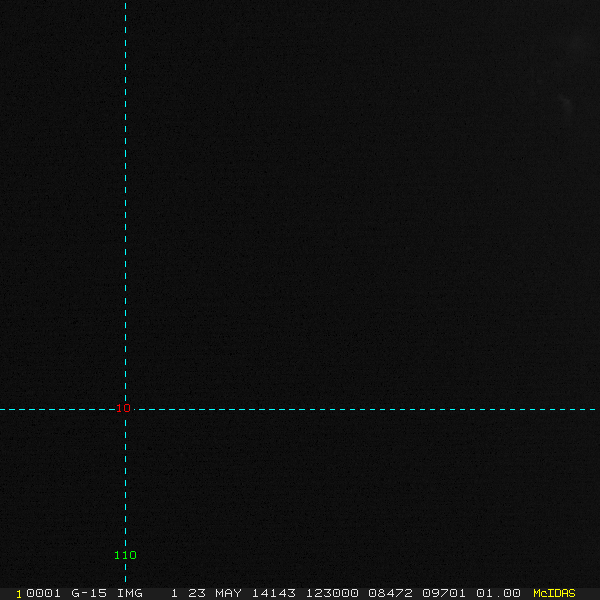Viewport: 600px width, 600px height.
Task: Click the 123000 time value
Action: (x=331, y=593)
